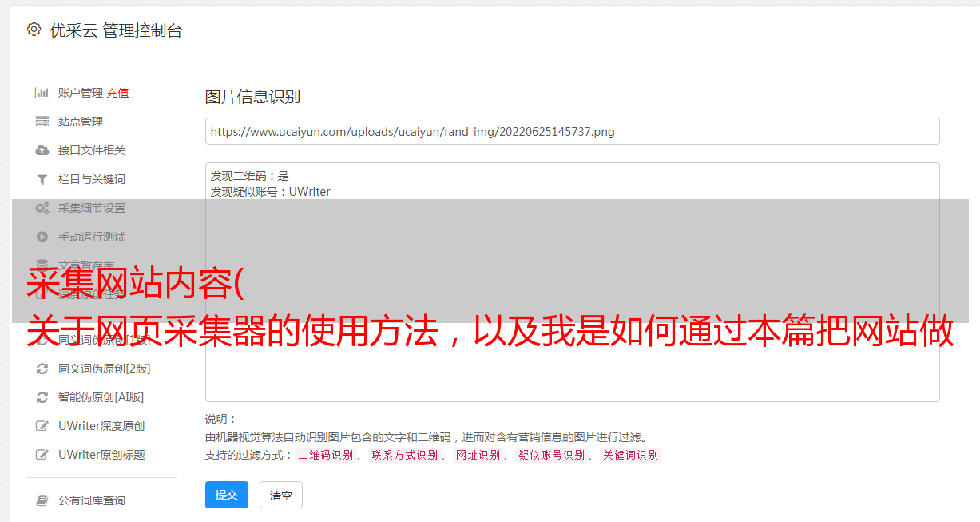Click the 二维码识别 tag
This screenshot has height=522, width=980.
coord(326,455)
